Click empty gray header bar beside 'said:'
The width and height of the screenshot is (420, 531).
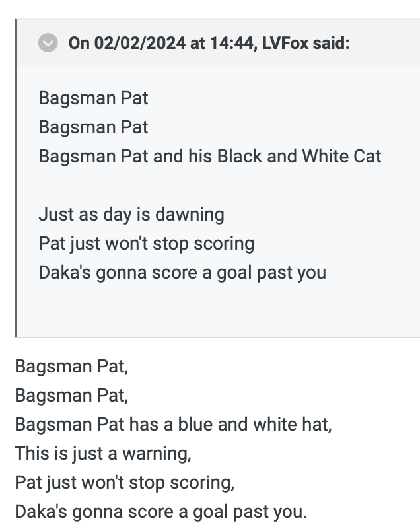[385, 43]
